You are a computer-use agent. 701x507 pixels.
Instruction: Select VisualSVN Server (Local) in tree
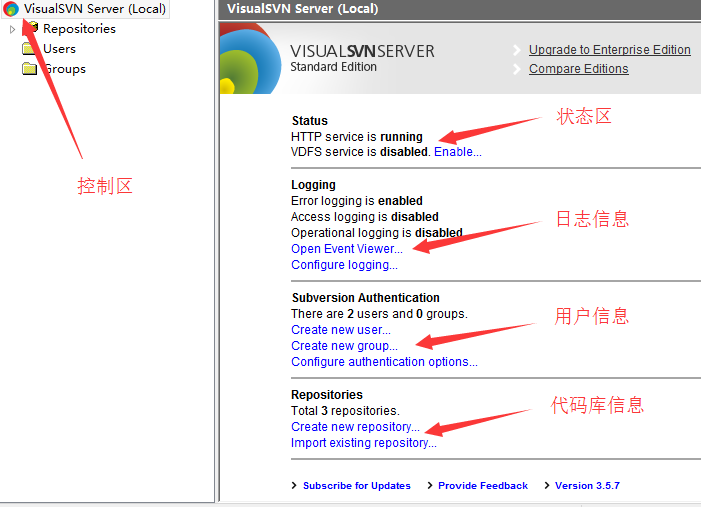point(95,8)
